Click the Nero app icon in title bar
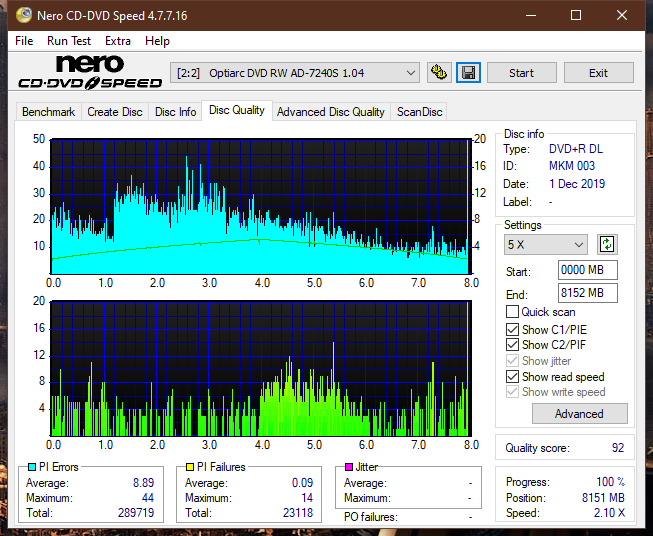 click(23, 15)
